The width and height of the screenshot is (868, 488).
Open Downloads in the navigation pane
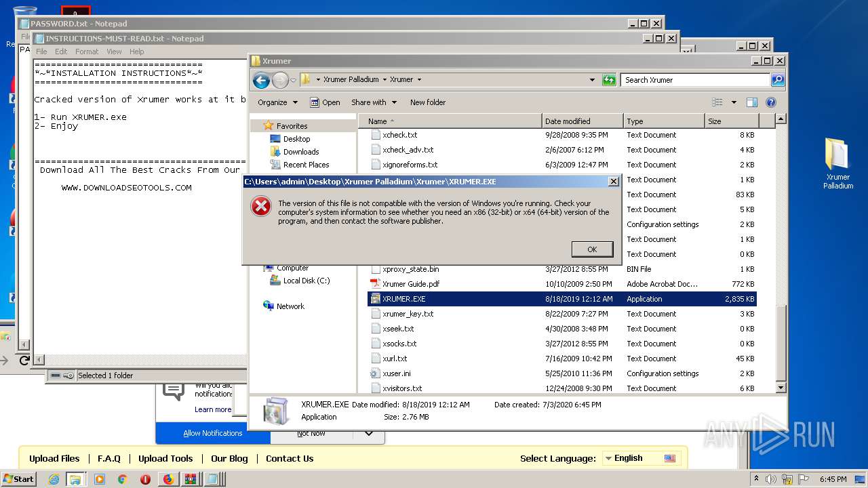(301, 152)
